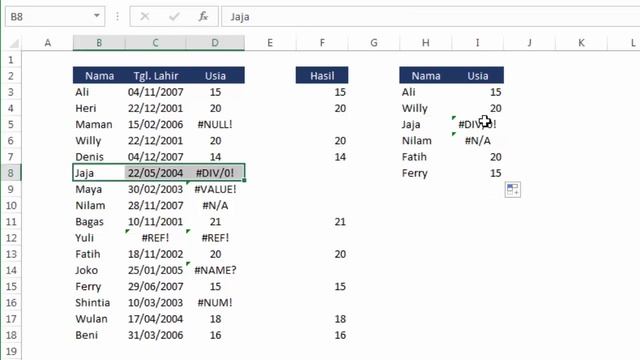This screenshot has height=360, width=640.
Task: Select column A header
Action: tap(48, 43)
